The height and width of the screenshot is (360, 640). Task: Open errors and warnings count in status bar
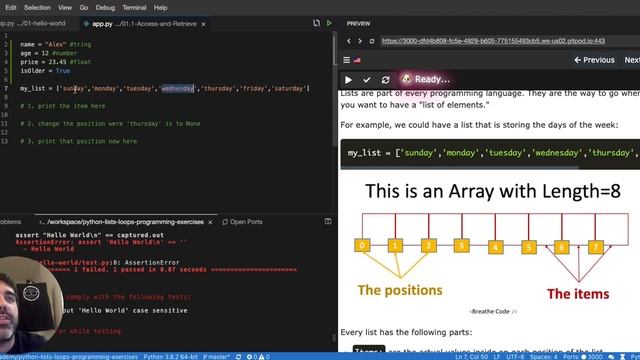point(258,357)
